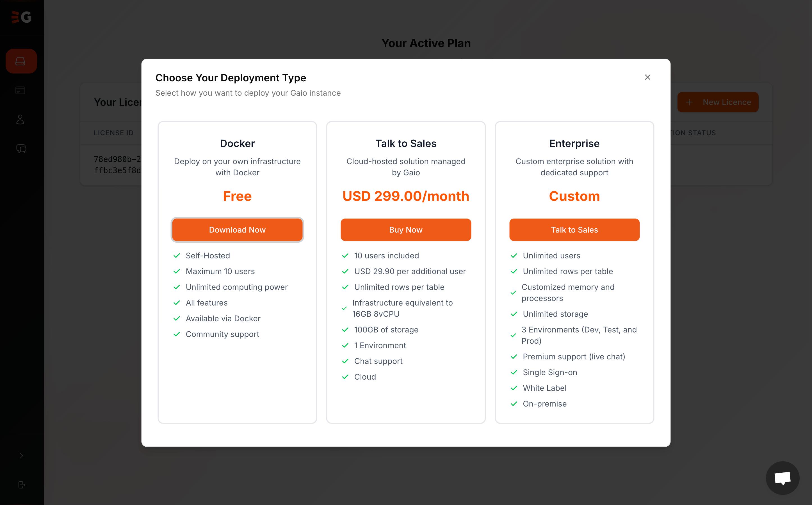
Task: Click the logout icon in sidebar
Action: 21,485
